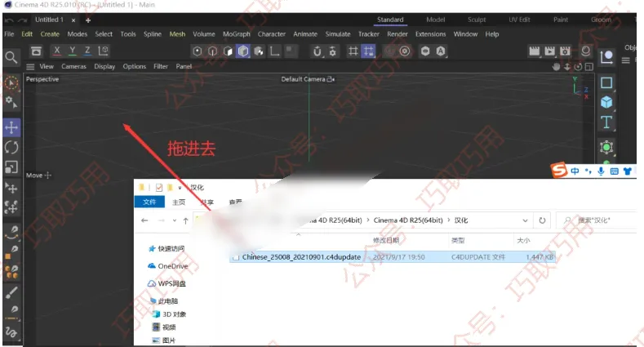The image size is (644, 347).
Task: Toggle the highlighted locked workplane icon
Action: click(x=368, y=51)
